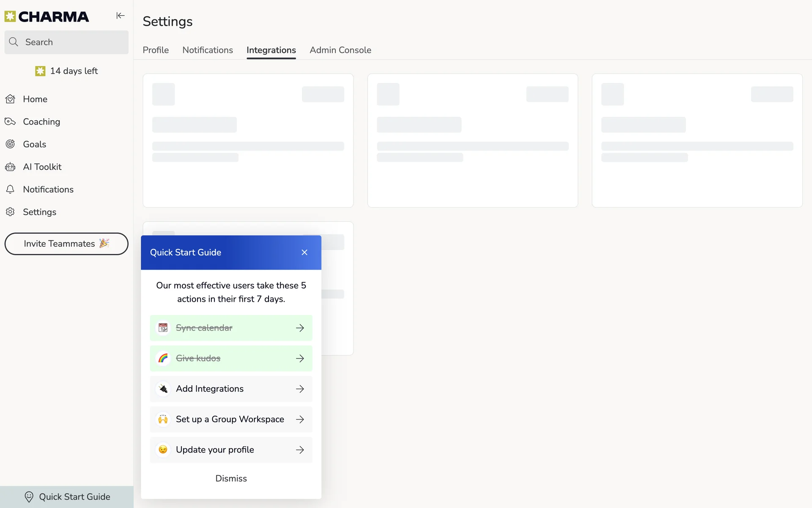
Task: Click the Notifications bell icon
Action: pos(11,189)
